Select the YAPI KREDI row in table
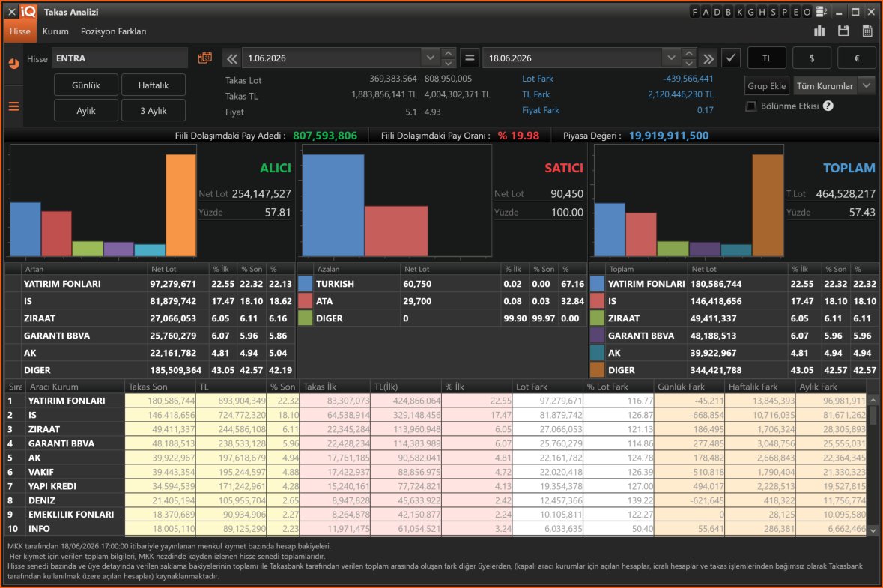This screenshot has width=883, height=588. pos(435,486)
